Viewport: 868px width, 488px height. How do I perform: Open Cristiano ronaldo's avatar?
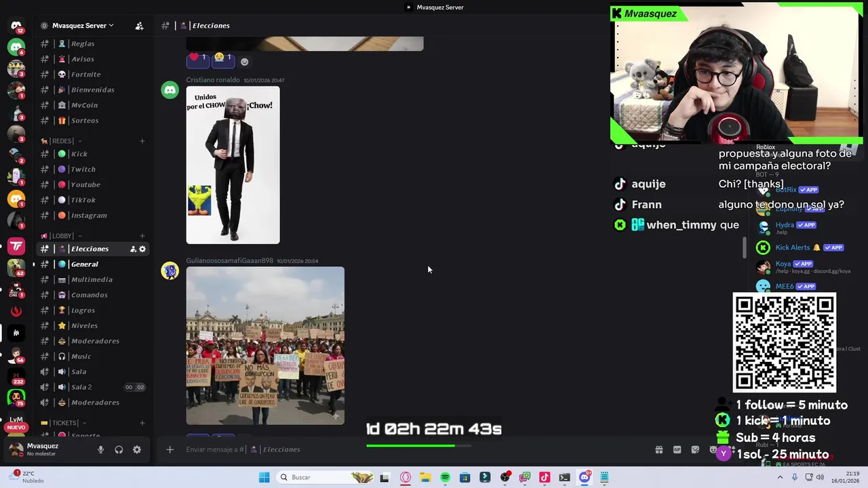[x=170, y=90]
